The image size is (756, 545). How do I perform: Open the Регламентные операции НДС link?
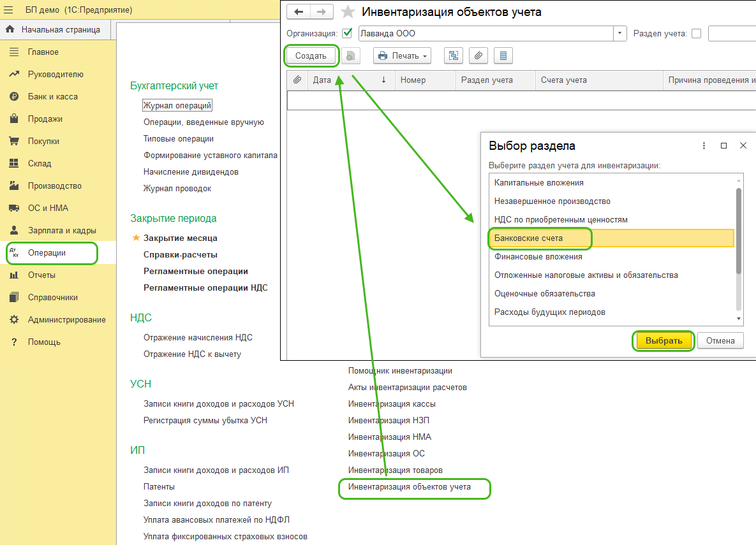click(205, 287)
